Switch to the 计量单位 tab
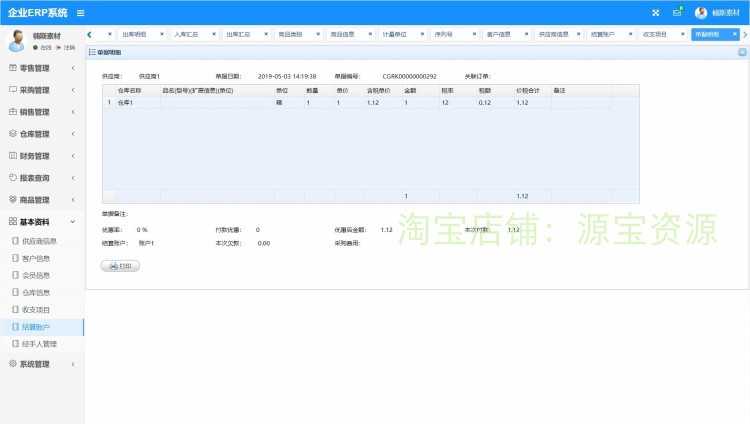The height and width of the screenshot is (424, 750). pyautogui.click(x=395, y=34)
